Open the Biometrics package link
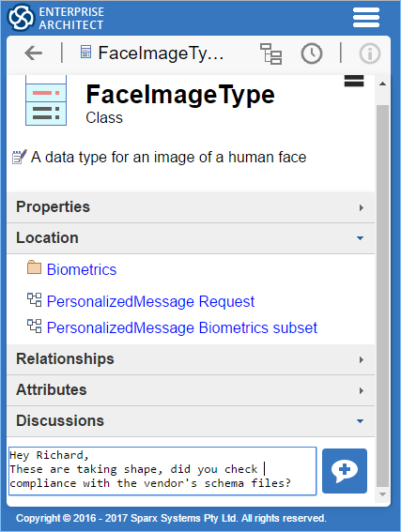The image size is (401, 532). (82, 269)
